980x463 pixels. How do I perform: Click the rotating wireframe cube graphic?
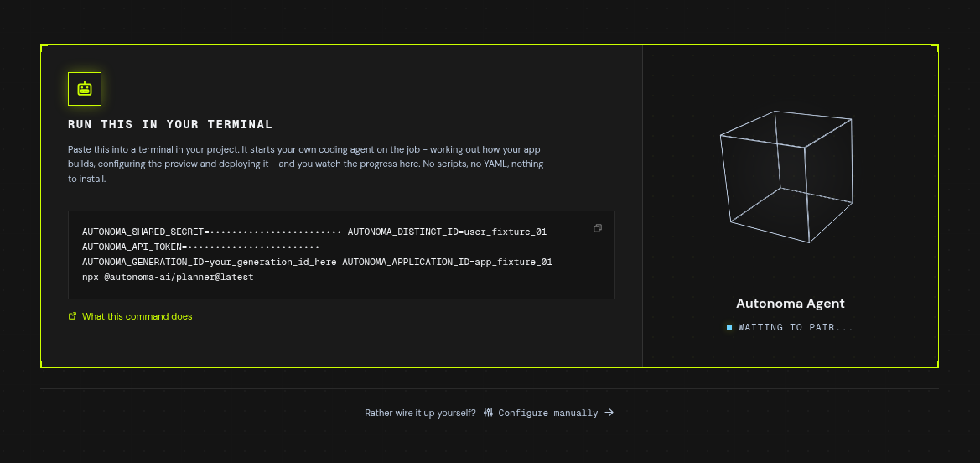click(x=787, y=177)
